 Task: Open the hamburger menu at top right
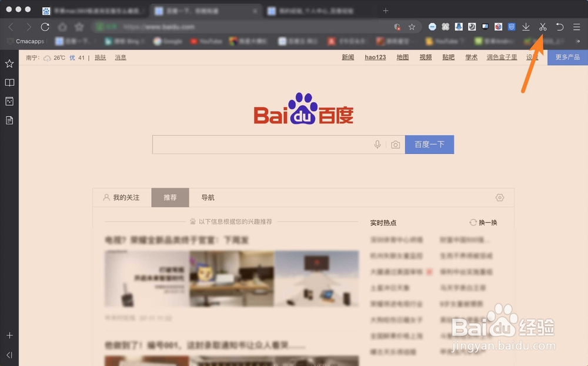coord(576,26)
